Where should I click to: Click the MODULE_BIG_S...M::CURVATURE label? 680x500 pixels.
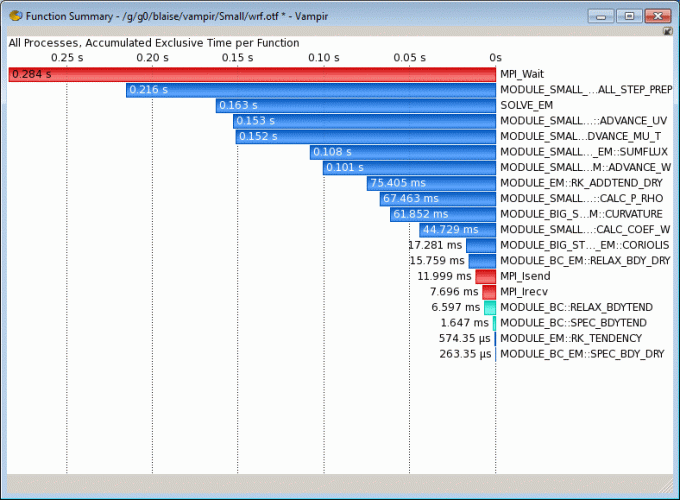pos(581,215)
